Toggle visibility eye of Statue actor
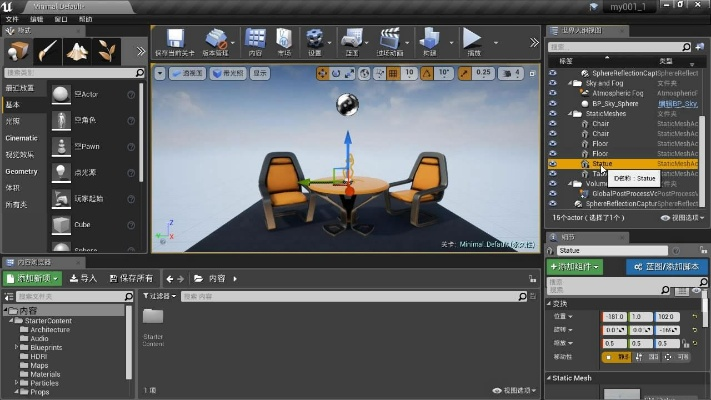711x400 pixels. (553, 163)
